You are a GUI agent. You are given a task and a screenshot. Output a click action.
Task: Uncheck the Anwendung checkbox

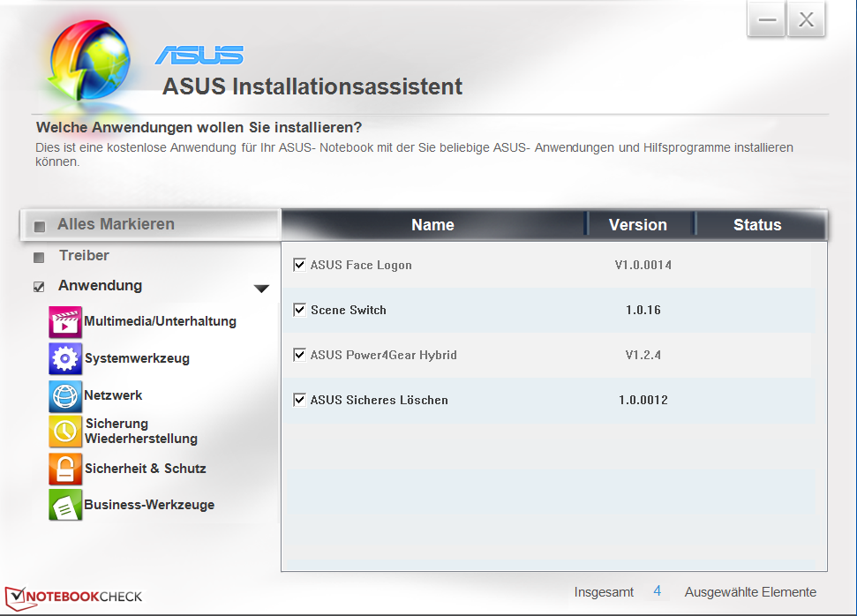click(x=39, y=287)
